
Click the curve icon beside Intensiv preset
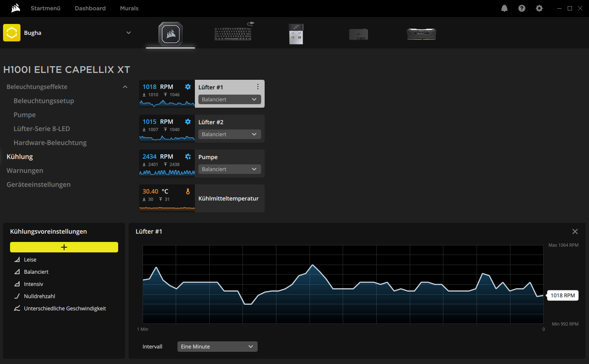[17, 284]
